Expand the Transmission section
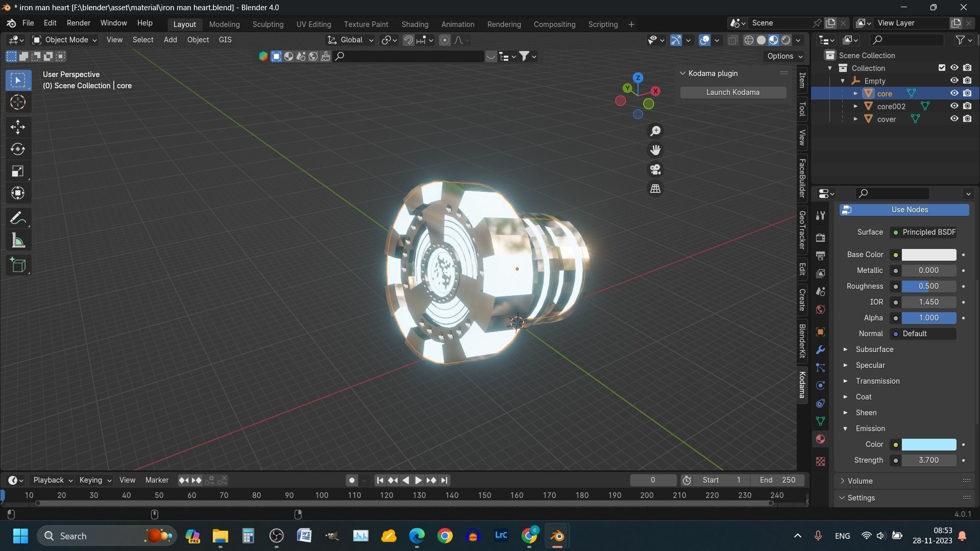This screenshot has height=551, width=980. click(x=877, y=381)
